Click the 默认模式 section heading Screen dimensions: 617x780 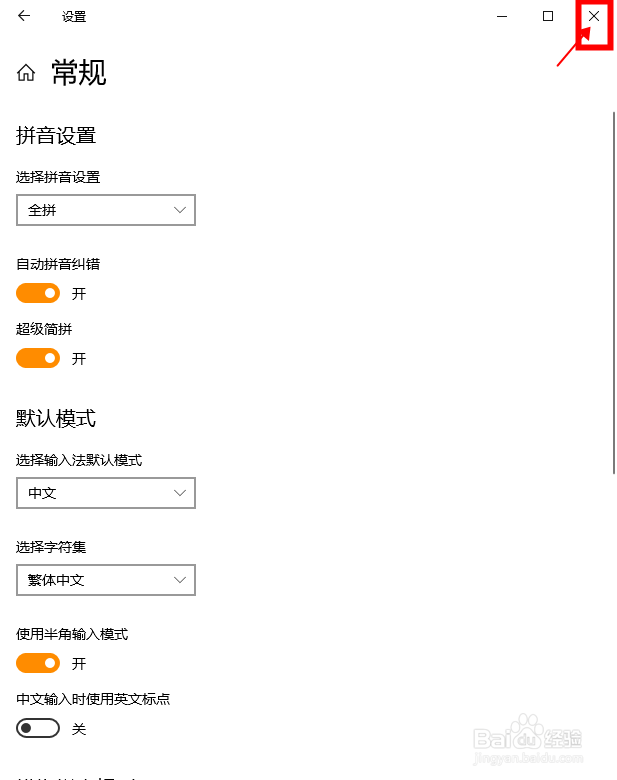coord(56,418)
